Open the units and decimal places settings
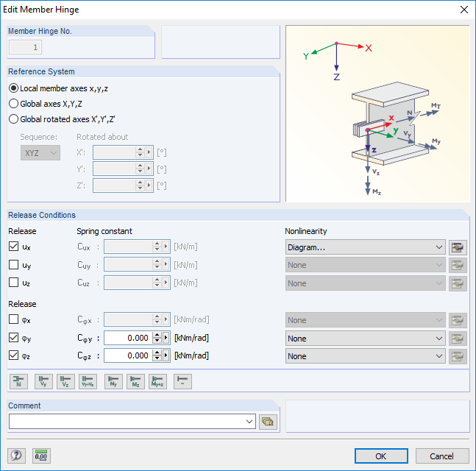This screenshot has width=476, height=471. 41,456
